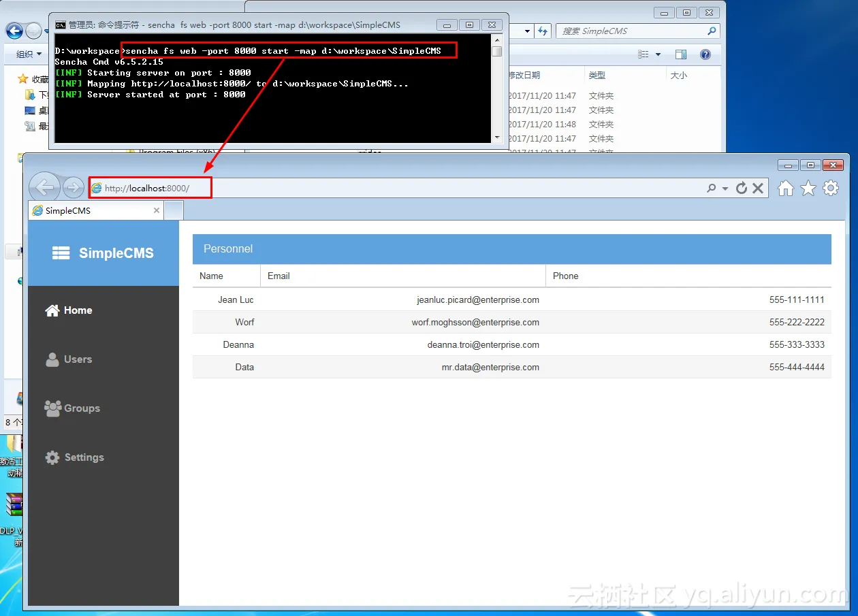Refresh the Explorer address bar
The width and height of the screenshot is (858, 616).
tap(543, 31)
